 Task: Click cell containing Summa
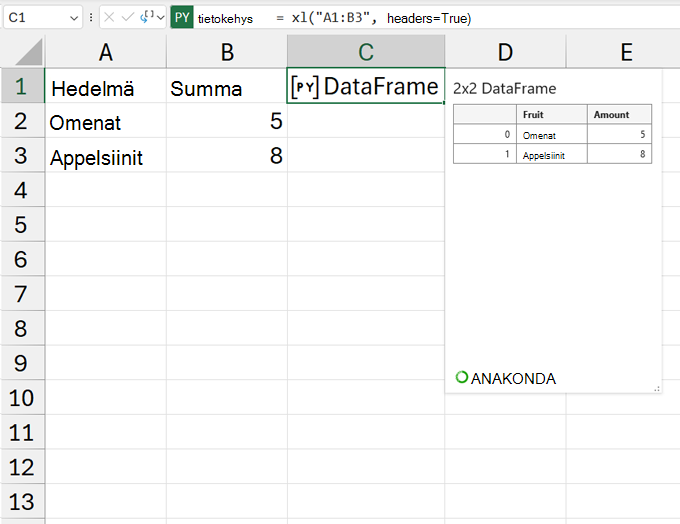click(x=227, y=86)
